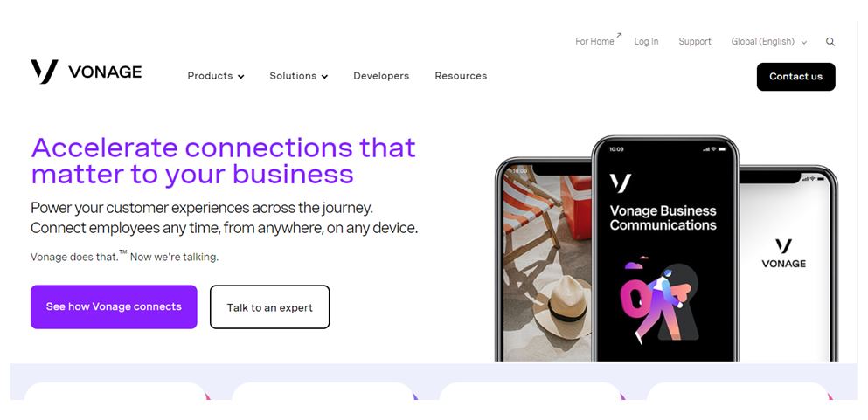
Task: Click the external-link arrow beside For Home
Action: click(619, 36)
